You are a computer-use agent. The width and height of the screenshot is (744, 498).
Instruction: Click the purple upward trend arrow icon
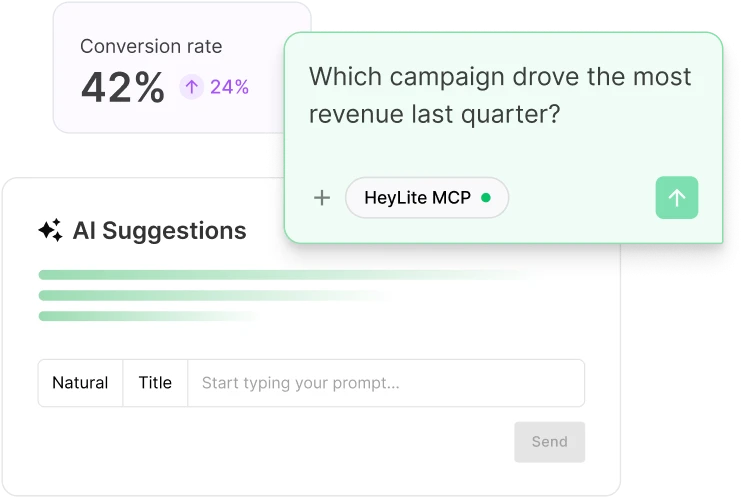coord(191,87)
